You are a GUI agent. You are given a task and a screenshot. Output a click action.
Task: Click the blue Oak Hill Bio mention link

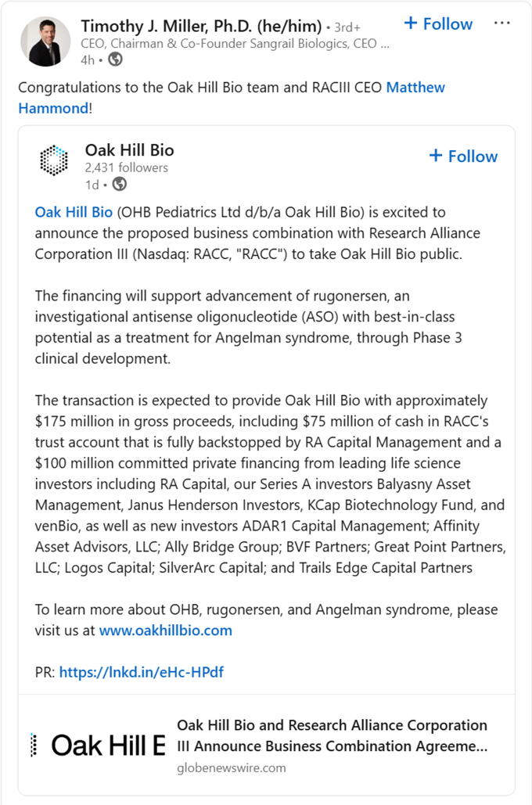[74, 212]
